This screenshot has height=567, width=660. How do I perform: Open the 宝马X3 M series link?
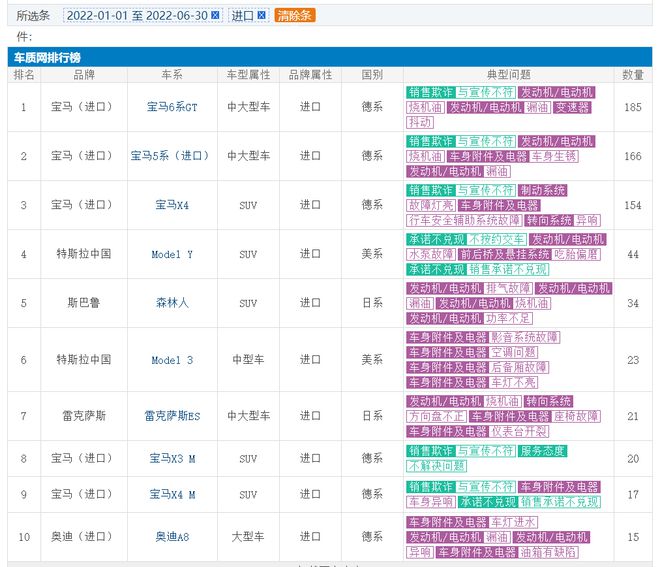[172, 458]
